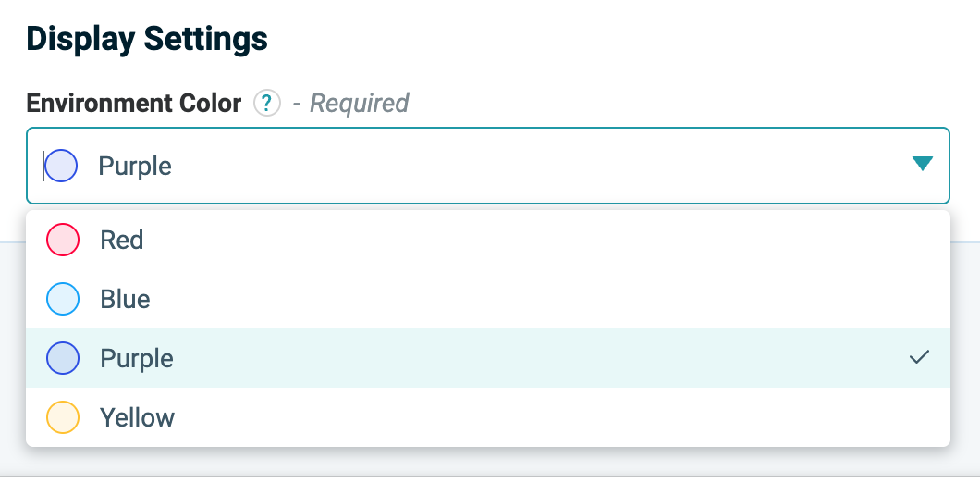The height and width of the screenshot is (483, 980).
Task: Select the Red option from the list
Action: (x=487, y=241)
